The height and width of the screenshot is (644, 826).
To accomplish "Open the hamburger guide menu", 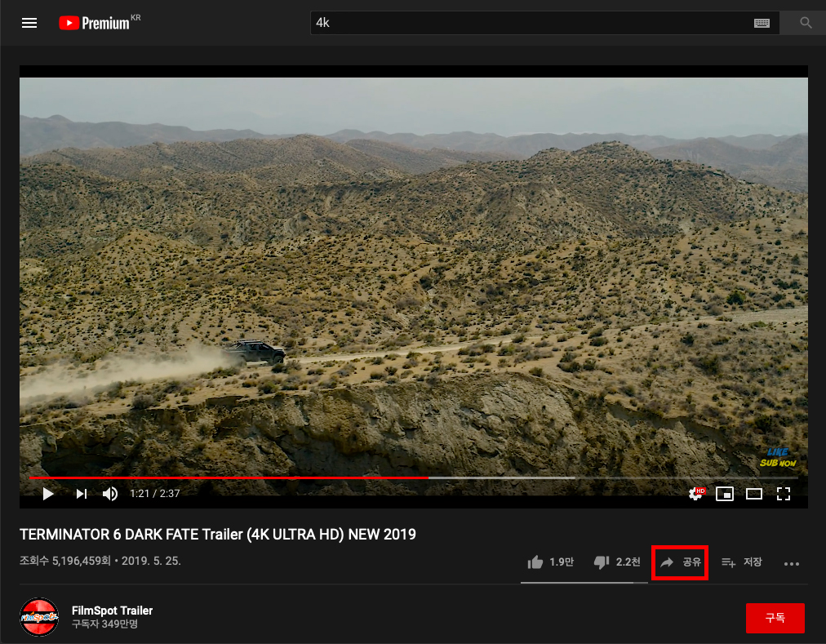I will 29,23.
